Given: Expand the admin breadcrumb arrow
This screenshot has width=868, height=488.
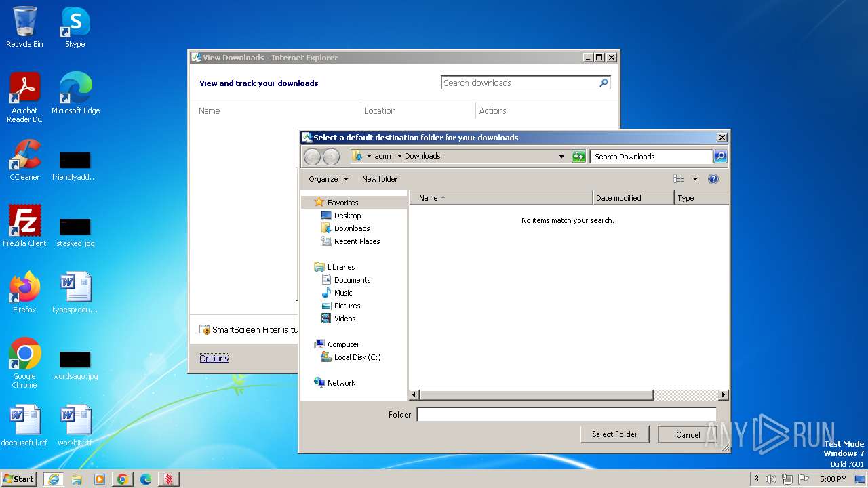Looking at the screenshot, I should (x=399, y=157).
